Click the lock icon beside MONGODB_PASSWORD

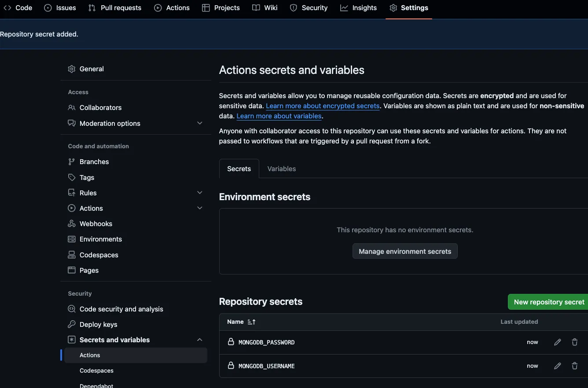pos(231,342)
